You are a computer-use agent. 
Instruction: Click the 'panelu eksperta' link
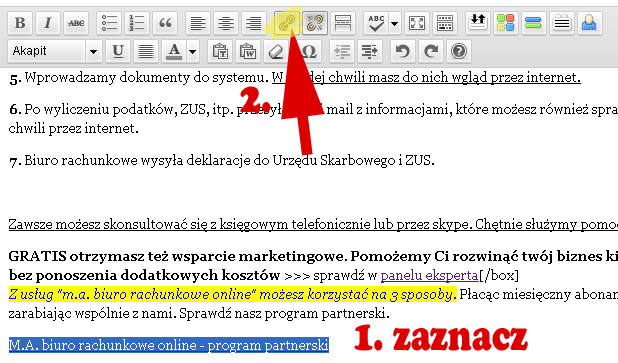(x=429, y=275)
